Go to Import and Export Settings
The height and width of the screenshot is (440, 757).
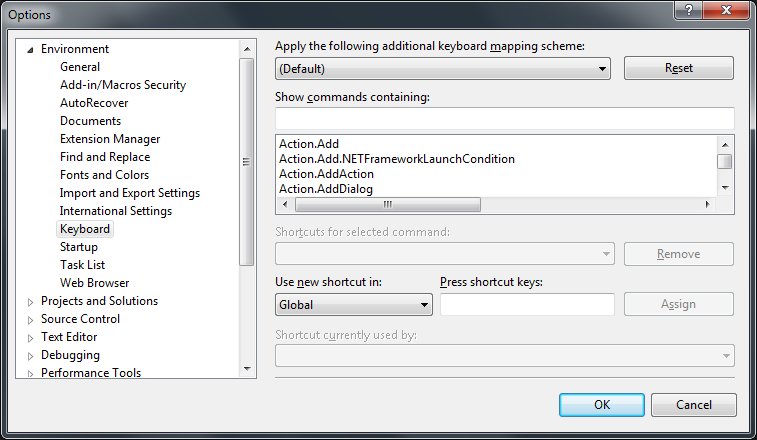(130, 193)
